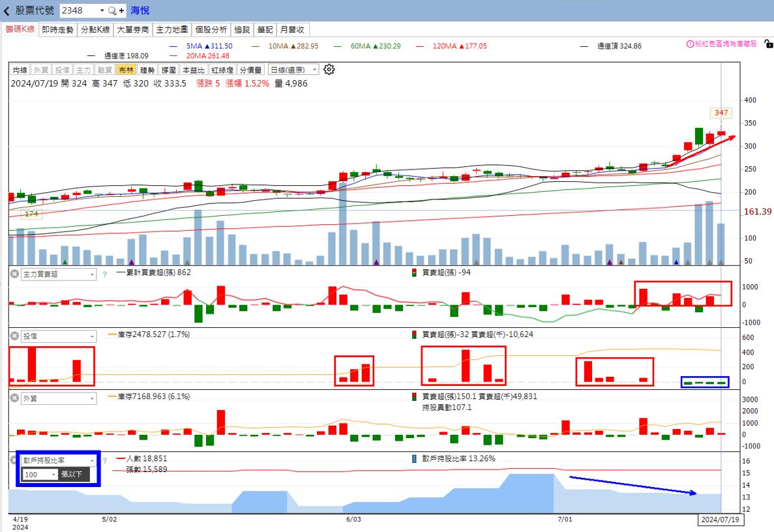Click the pink info icon before 粉紅色區塊為庫藏股
The image size is (774, 532).
click(x=690, y=44)
